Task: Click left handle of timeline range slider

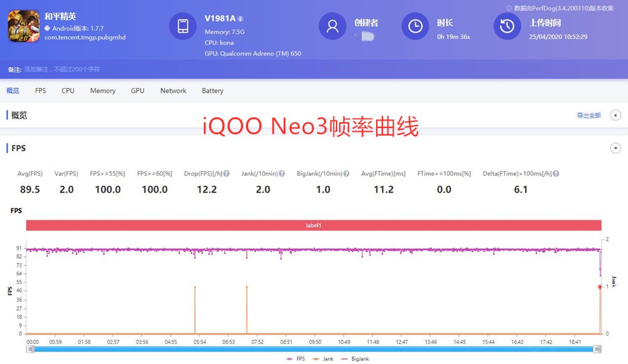Action: [x=30, y=349]
